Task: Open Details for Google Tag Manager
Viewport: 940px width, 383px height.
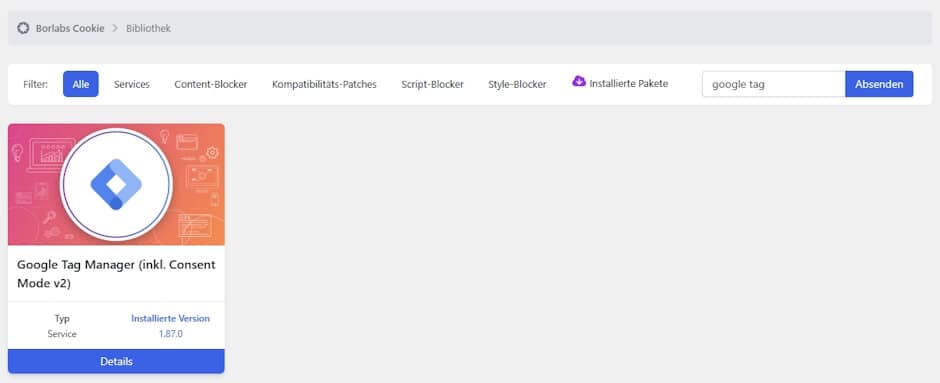Action: point(116,361)
